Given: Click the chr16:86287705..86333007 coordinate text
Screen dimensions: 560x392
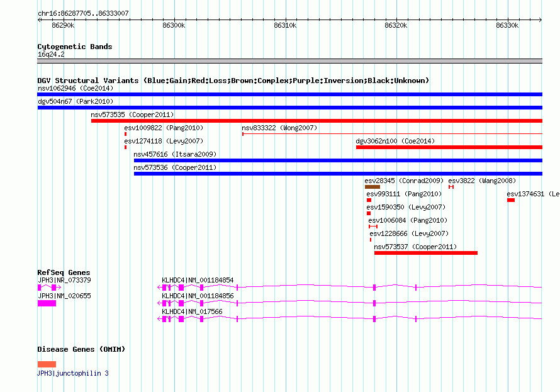Looking at the screenshot, I should [x=83, y=13].
